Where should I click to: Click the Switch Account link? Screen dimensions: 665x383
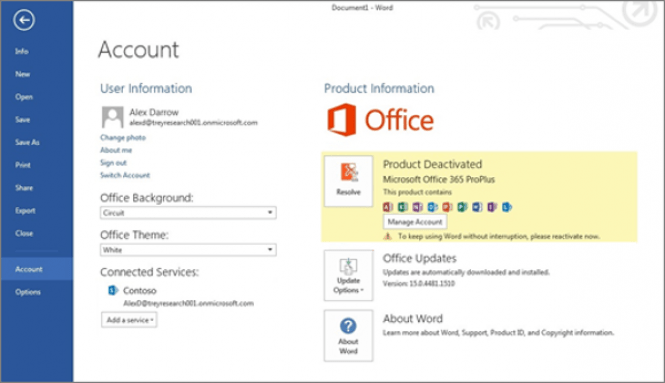click(125, 175)
